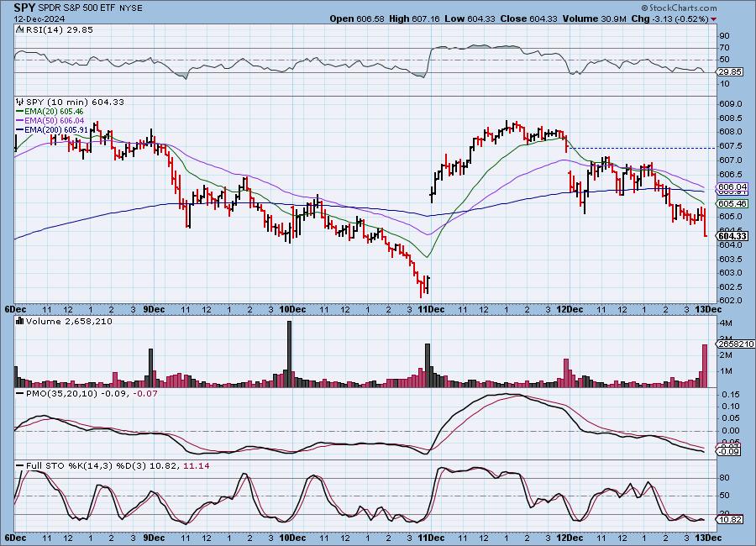
Task: Click the 13Dec label on the bottom stochastic axis
Action: click(x=708, y=538)
